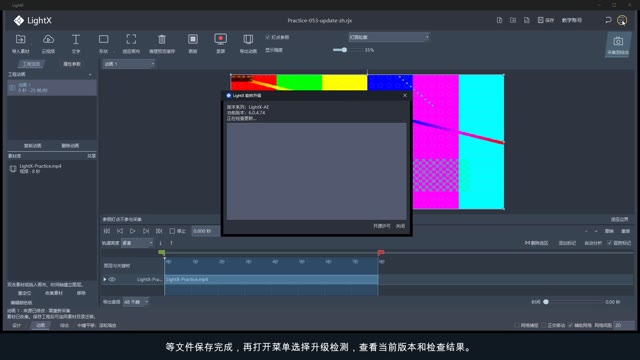Switch to the property parameters tab
The image size is (640, 360).
coord(72,64)
